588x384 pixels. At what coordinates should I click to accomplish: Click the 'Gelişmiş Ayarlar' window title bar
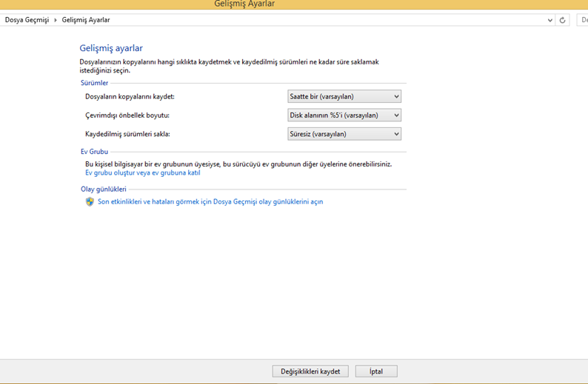click(244, 4)
